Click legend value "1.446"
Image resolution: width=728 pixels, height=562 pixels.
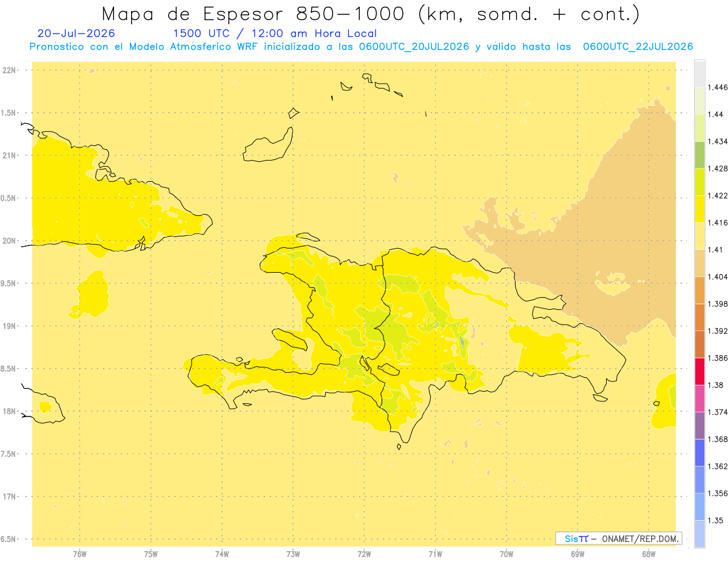[x=718, y=87]
